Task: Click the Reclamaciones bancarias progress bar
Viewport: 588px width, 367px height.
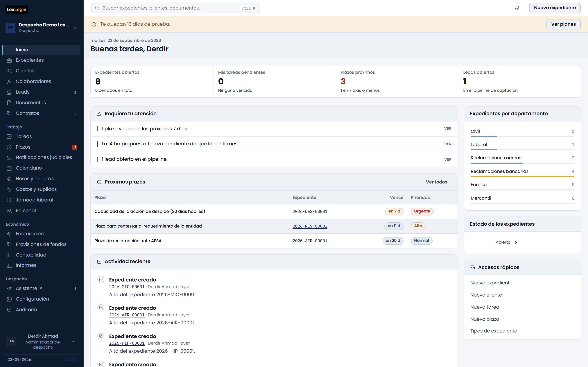Action: tap(522, 176)
